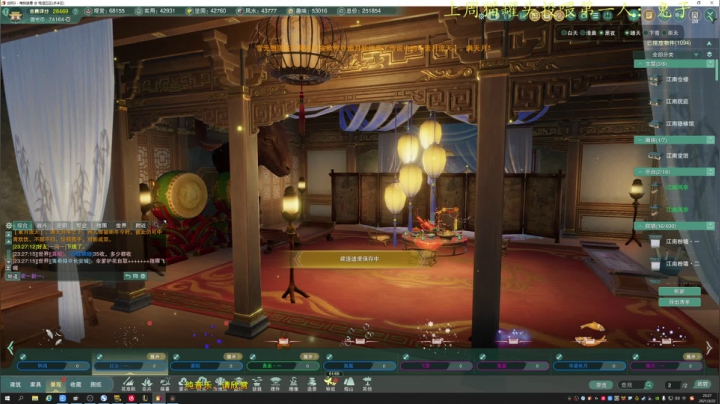Click 筛选 filter button

[602, 385]
